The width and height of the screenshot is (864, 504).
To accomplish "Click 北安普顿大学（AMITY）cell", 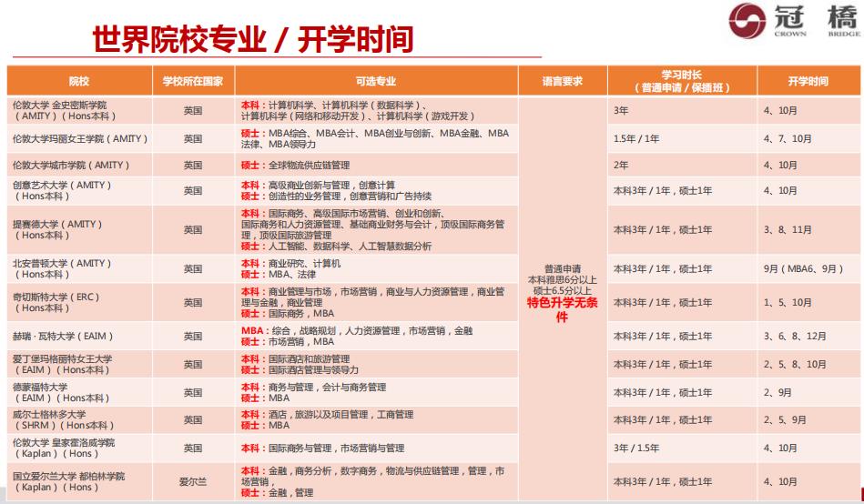I will click(79, 268).
